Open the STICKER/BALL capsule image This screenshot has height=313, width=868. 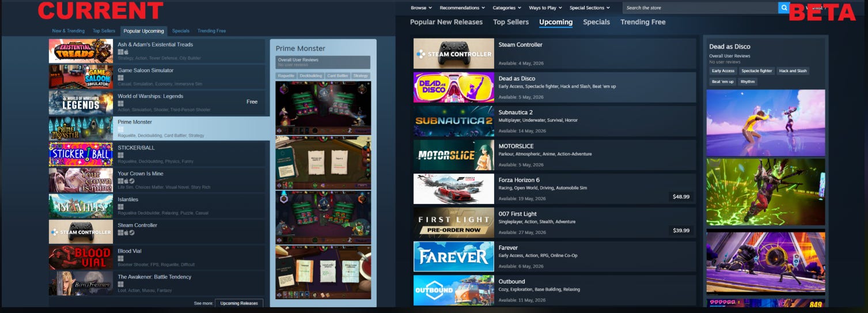click(81, 154)
